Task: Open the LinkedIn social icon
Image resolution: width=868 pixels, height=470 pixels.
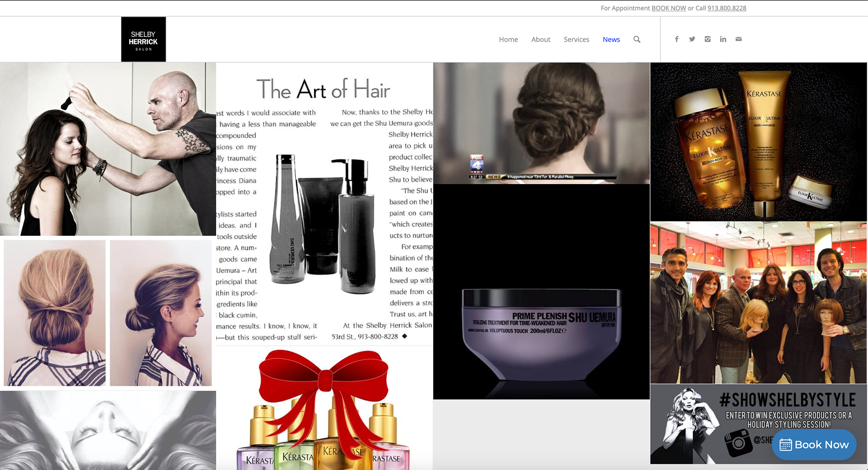Action: click(723, 39)
